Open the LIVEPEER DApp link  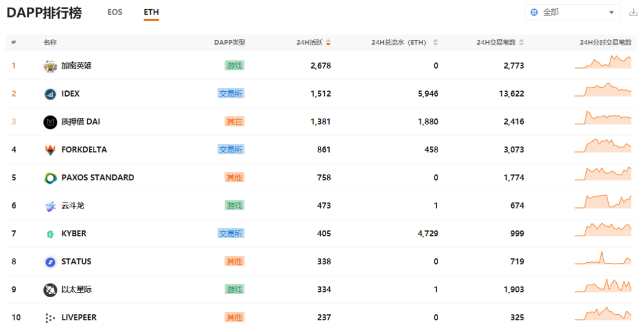tap(79, 317)
